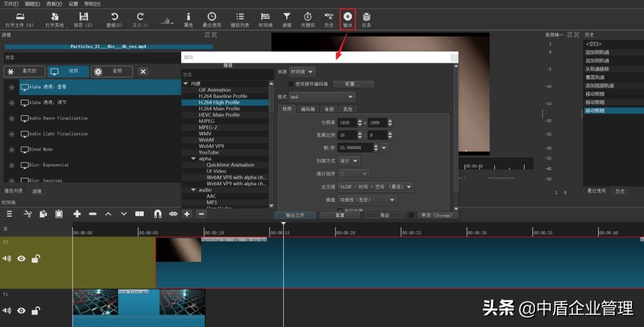Open the Settings (设置) menu
The width and height of the screenshot is (644, 327).
(73, 4)
